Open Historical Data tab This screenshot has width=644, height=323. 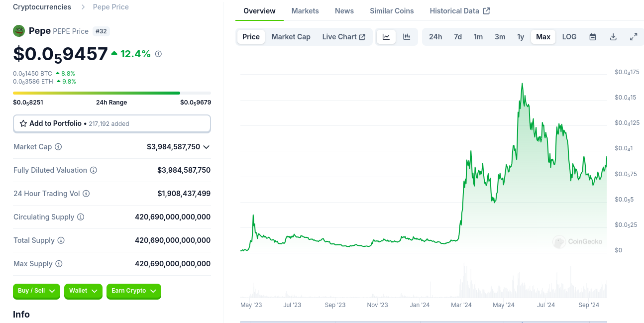(460, 11)
